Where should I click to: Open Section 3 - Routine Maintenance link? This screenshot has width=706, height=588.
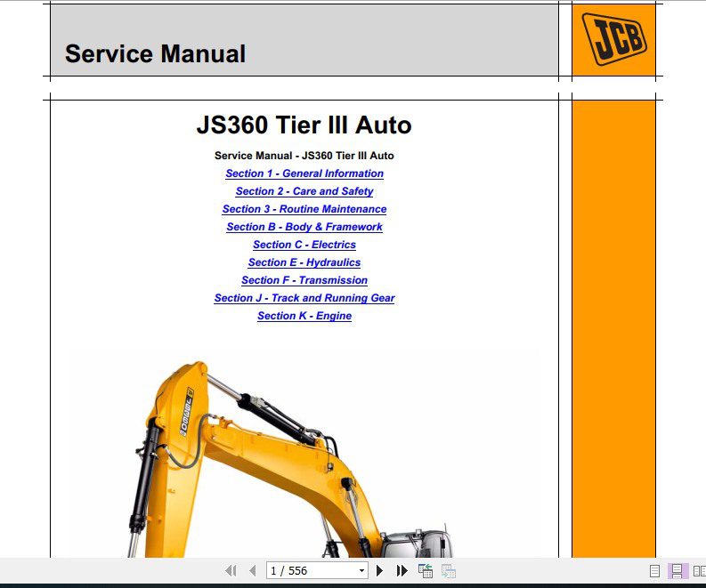coord(304,209)
